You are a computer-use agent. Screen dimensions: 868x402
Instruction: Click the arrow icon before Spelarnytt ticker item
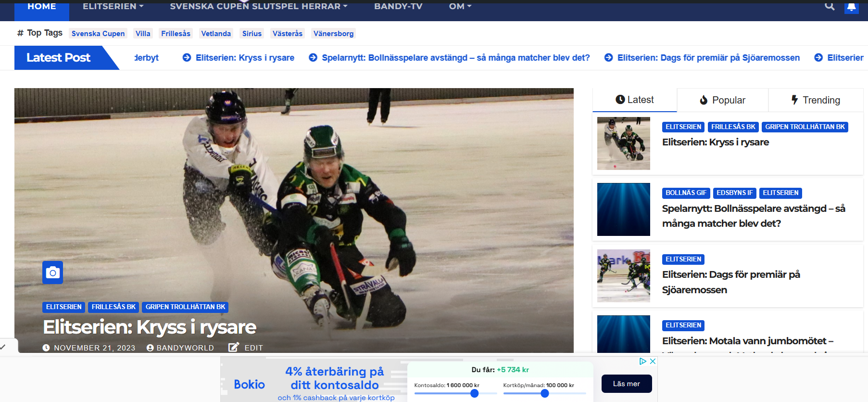(313, 58)
